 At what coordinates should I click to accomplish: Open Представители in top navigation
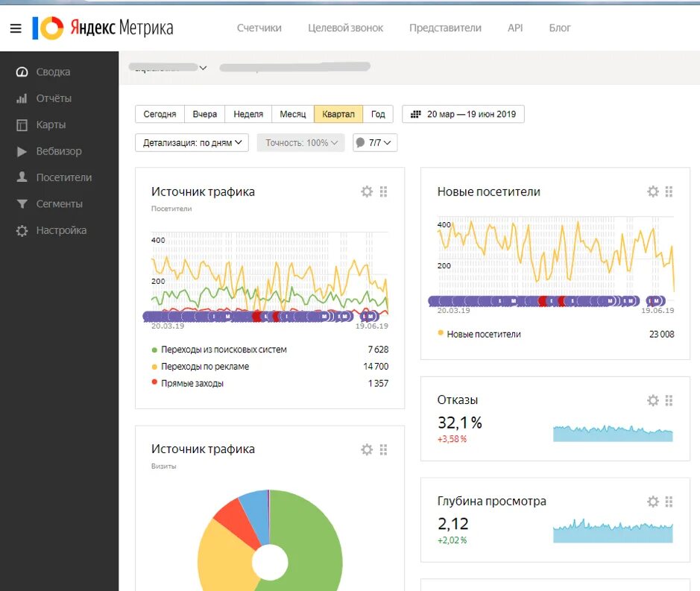point(446,28)
